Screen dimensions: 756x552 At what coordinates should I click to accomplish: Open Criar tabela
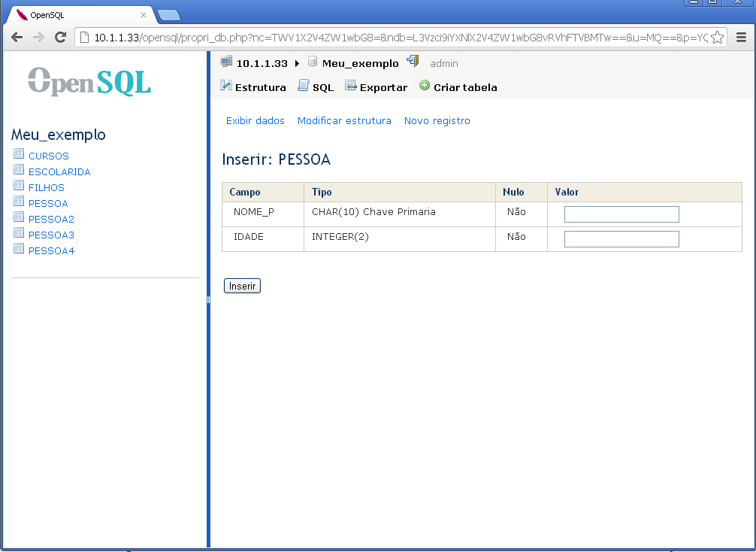coord(465,87)
